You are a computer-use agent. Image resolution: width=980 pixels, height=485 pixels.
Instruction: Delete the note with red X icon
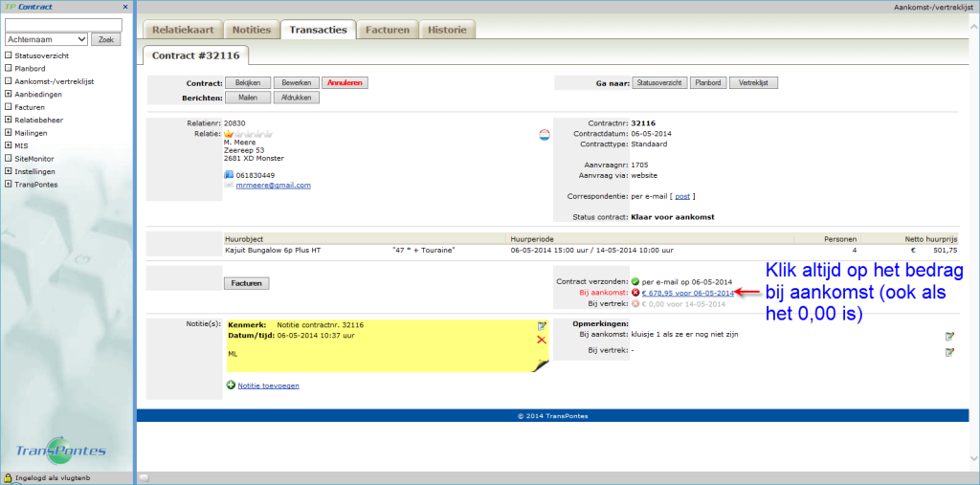[x=542, y=340]
